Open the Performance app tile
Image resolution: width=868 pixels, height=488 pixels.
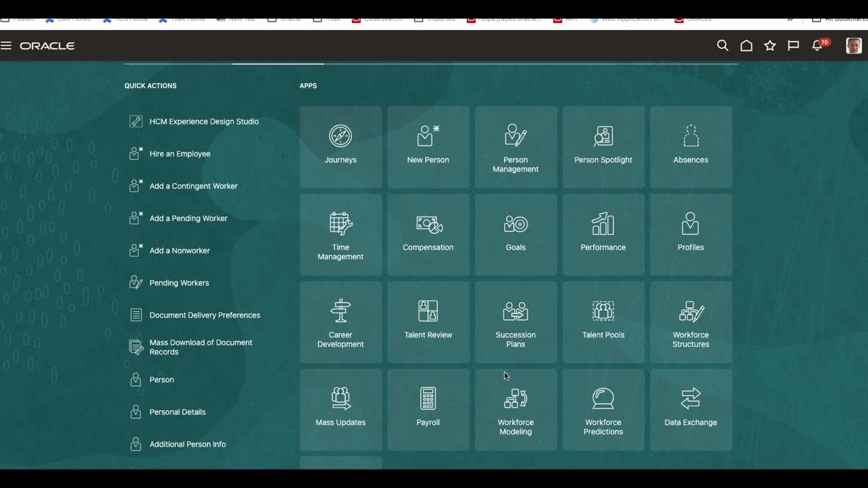pyautogui.click(x=603, y=235)
